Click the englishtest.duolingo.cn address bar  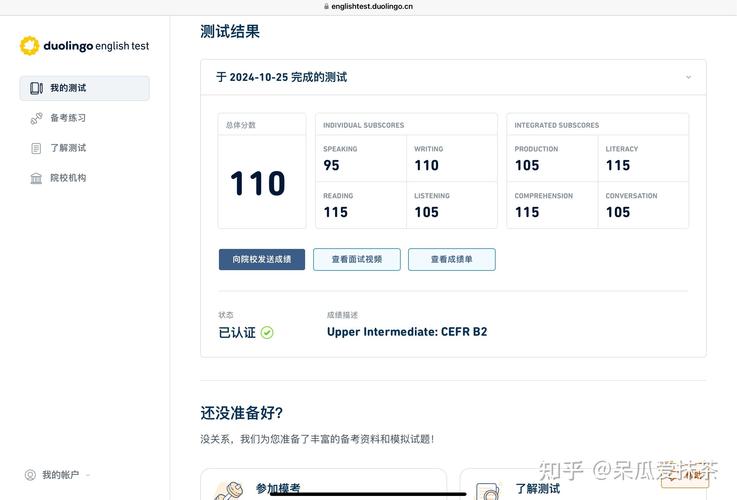coord(368,7)
